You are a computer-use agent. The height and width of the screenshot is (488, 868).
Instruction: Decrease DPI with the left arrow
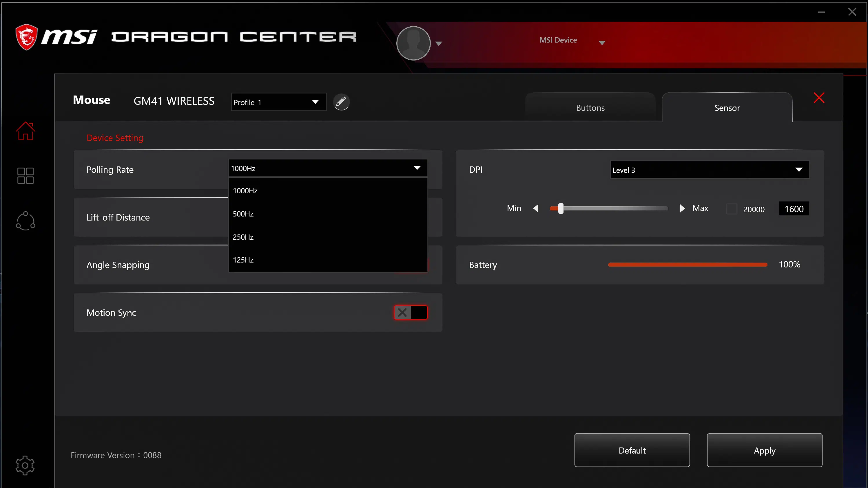coord(536,208)
